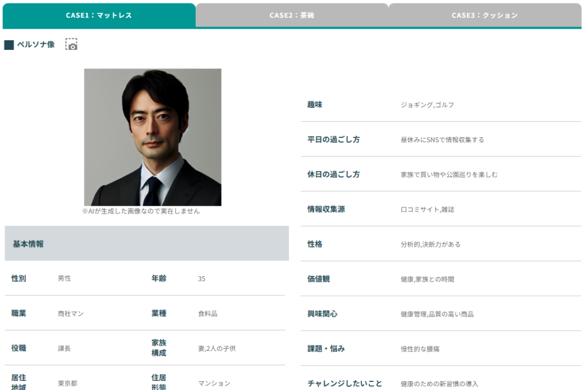This screenshot has height=390, width=588.
Task: Switch to the CASE1：マットレス tab
Action: pyautogui.click(x=99, y=15)
